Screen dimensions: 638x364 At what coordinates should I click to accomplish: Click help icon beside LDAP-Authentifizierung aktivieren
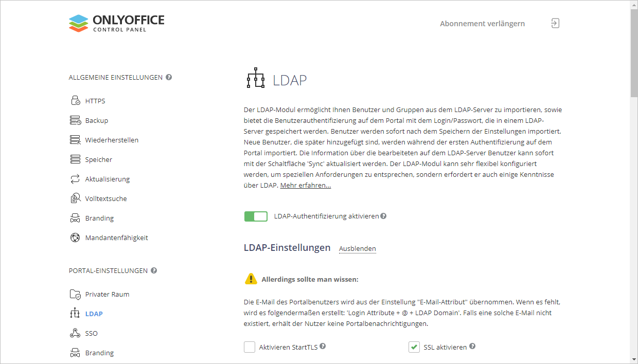pos(383,216)
